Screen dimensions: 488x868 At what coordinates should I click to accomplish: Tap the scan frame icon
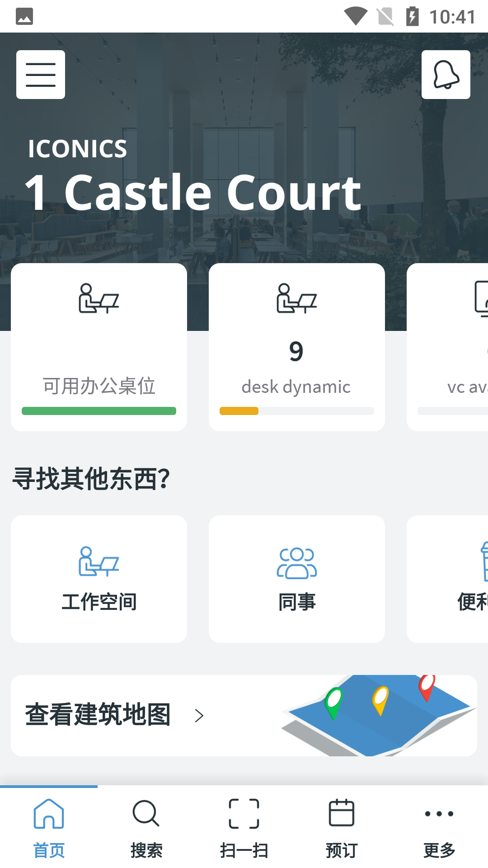click(x=244, y=814)
